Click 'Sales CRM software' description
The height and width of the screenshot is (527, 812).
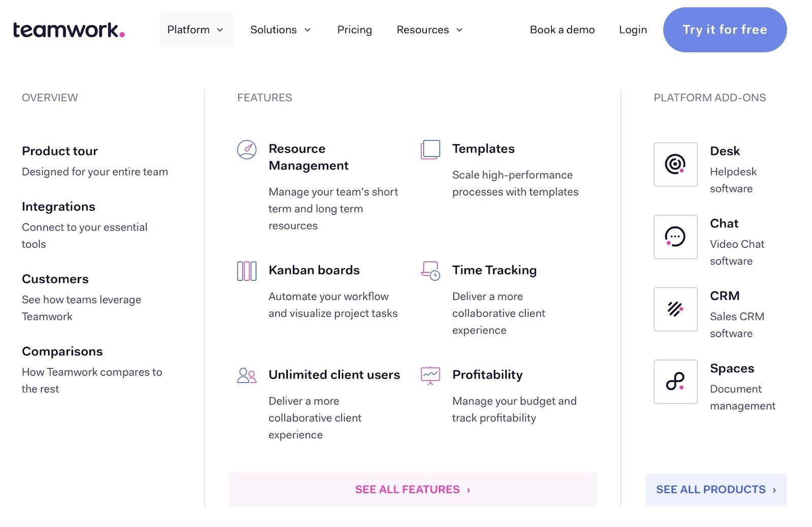737,325
